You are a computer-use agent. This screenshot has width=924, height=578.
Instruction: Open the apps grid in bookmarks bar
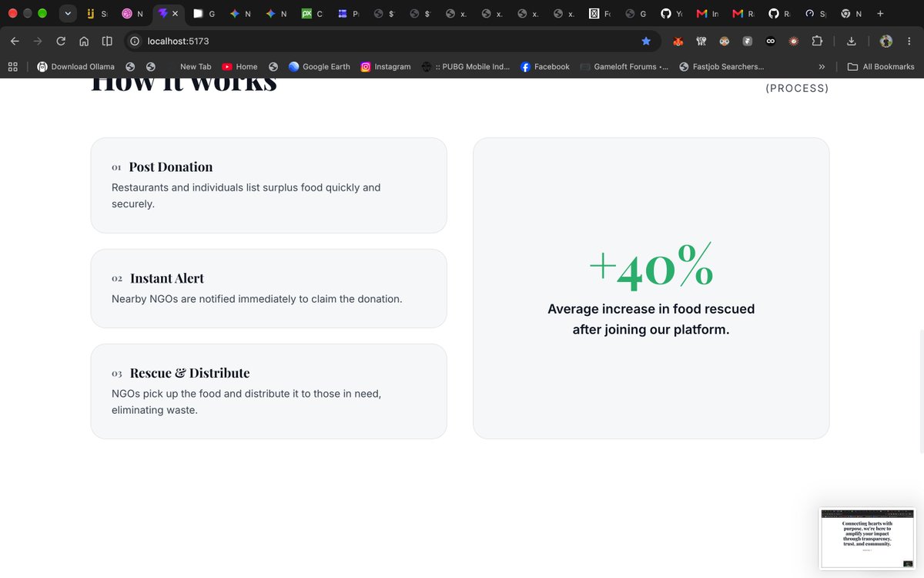click(13, 67)
